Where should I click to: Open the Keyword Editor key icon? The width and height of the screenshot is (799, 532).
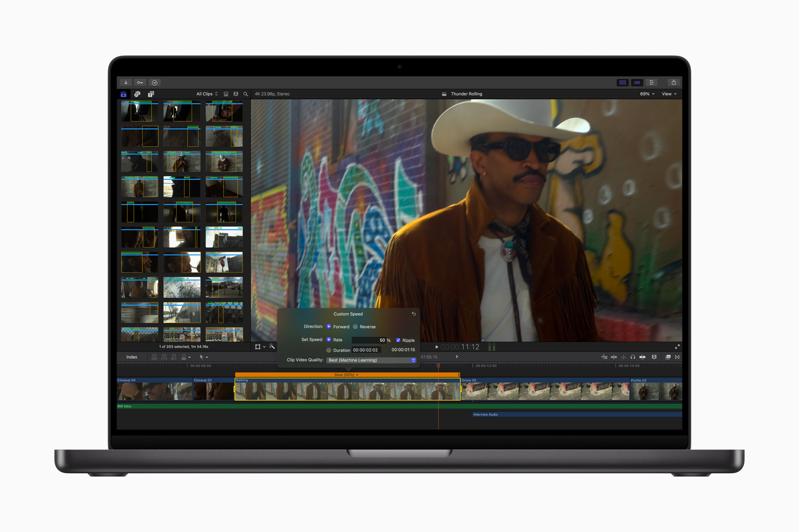click(140, 82)
